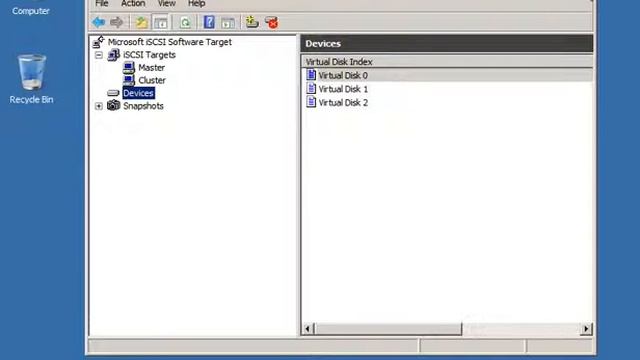Select Microsoft iSCSI Software Target root node
Screen dimensions: 640x360
pos(170,42)
